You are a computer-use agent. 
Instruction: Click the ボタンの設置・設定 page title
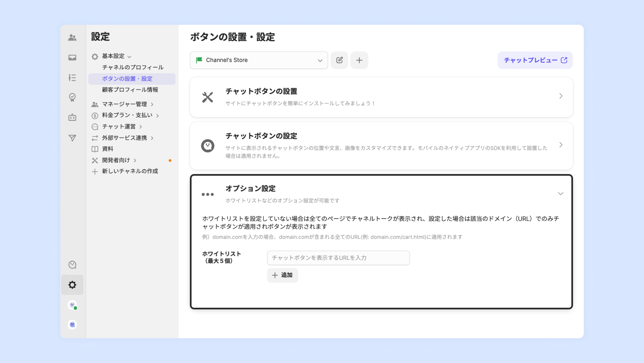pos(232,37)
